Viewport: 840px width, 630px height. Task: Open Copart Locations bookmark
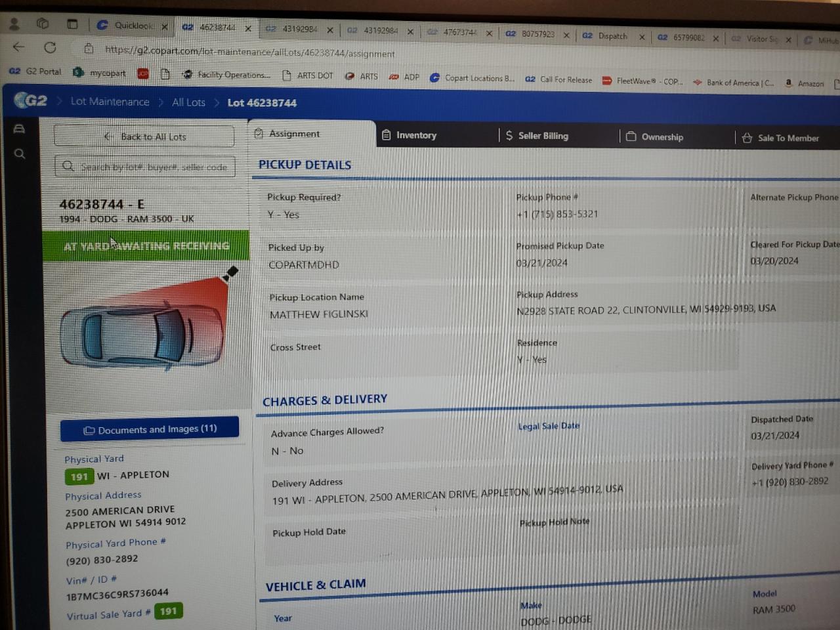(x=472, y=77)
